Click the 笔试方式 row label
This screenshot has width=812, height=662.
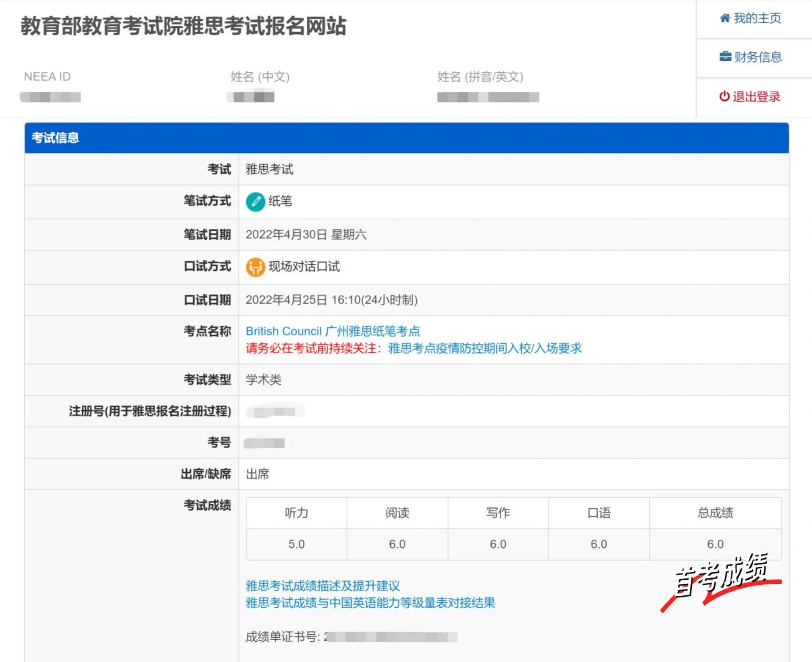pyautogui.click(x=208, y=201)
